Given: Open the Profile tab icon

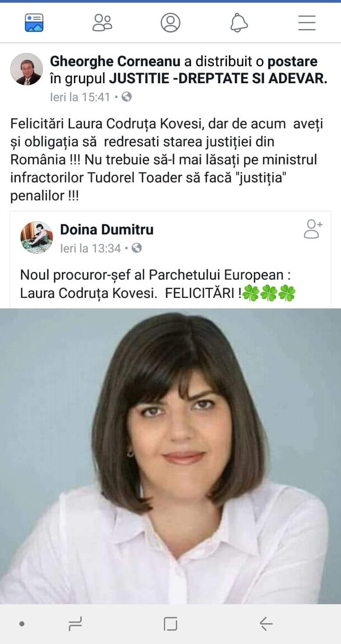Looking at the screenshot, I should coord(170,22).
